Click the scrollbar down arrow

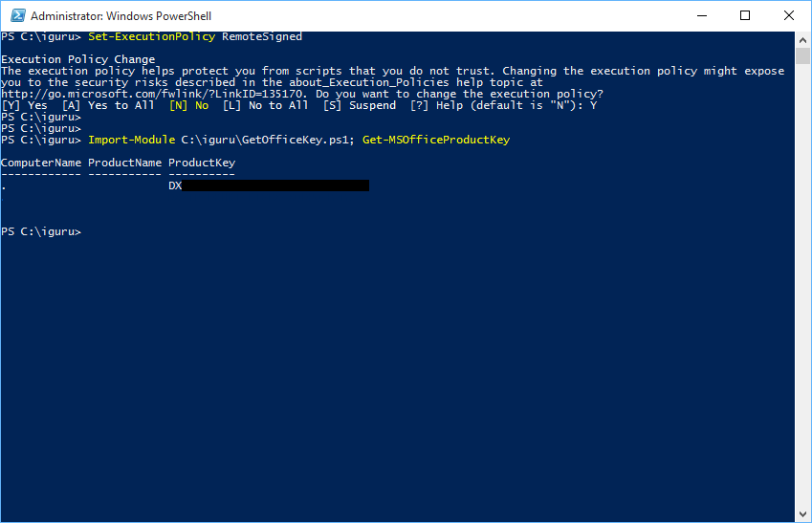803,514
